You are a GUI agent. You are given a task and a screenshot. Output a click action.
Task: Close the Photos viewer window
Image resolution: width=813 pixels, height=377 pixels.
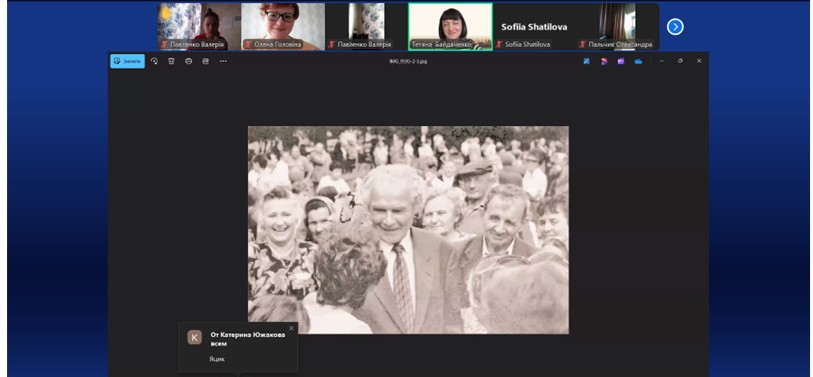(699, 61)
